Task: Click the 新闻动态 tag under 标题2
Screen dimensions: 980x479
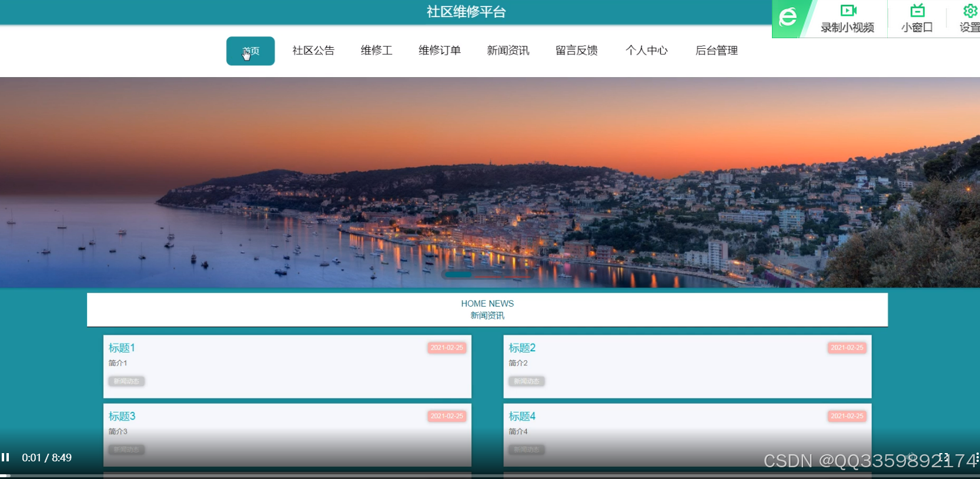Action: click(527, 381)
